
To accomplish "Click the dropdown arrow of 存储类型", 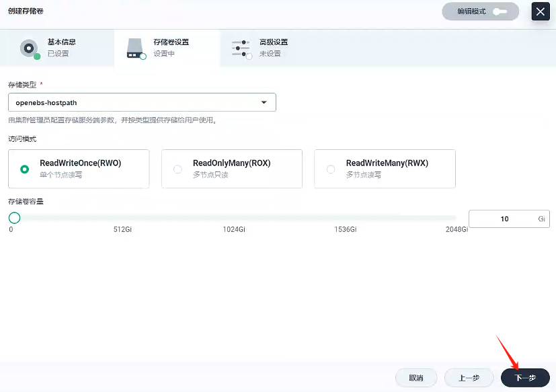I will point(264,102).
